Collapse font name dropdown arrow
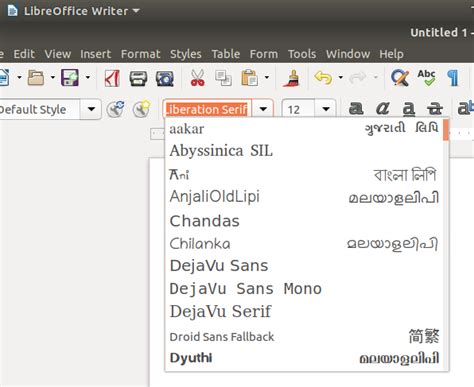474x387 pixels. (x=263, y=109)
